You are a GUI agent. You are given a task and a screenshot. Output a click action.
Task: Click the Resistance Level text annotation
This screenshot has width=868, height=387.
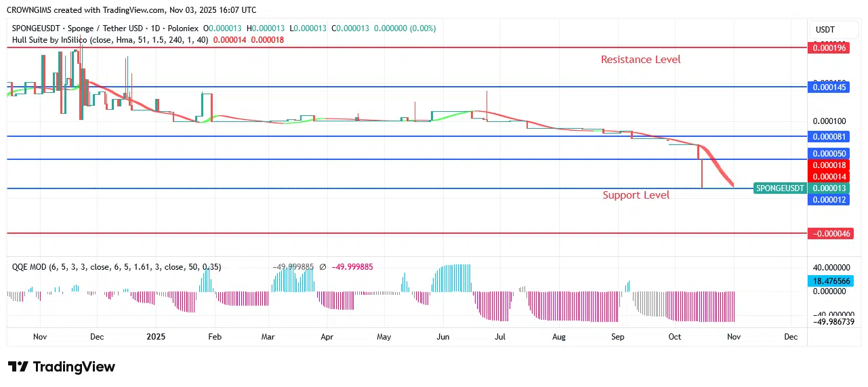pyautogui.click(x=640, y=60)
